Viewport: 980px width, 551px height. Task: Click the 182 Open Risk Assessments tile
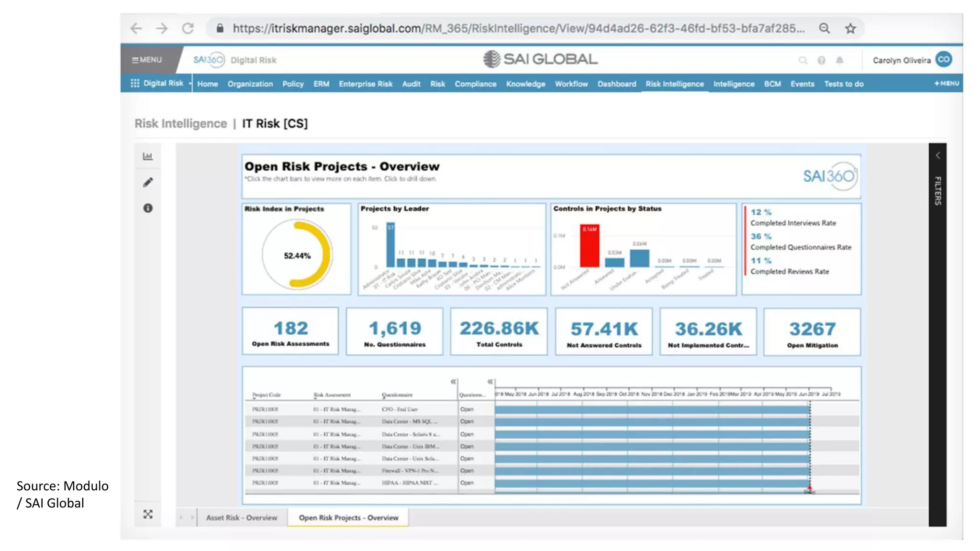(290, 331)
